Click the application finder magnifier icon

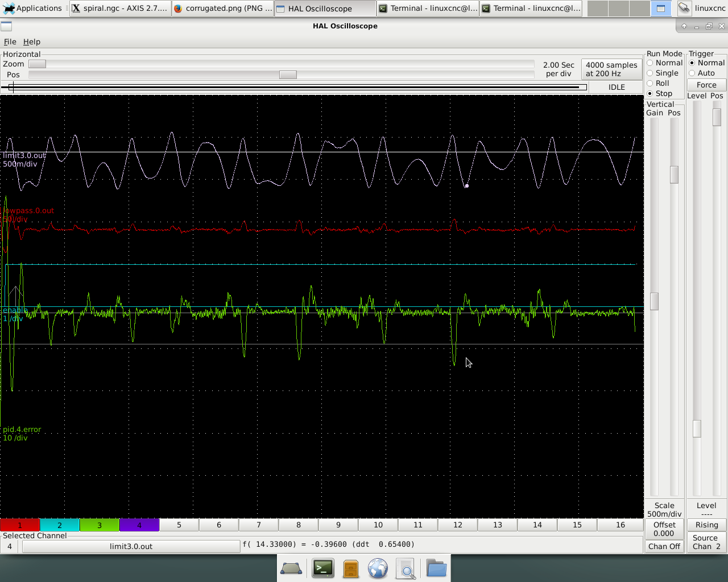pyautogui.click(x=406, y=568)
